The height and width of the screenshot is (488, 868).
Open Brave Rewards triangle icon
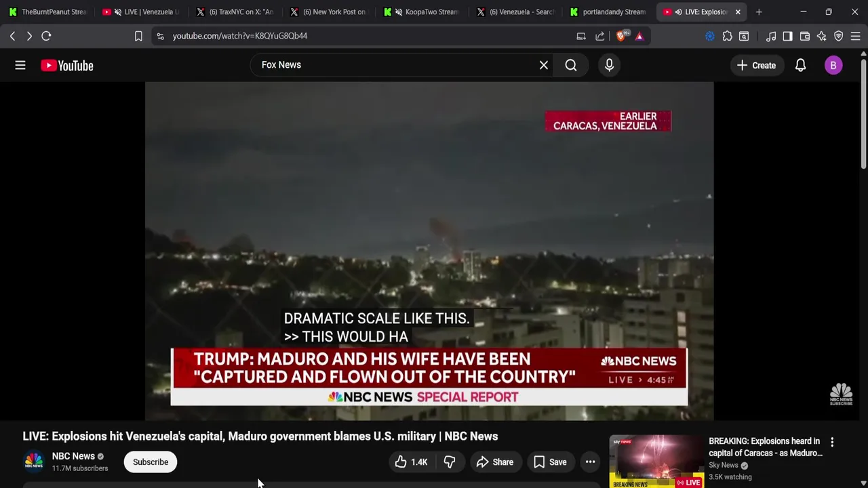639,36
